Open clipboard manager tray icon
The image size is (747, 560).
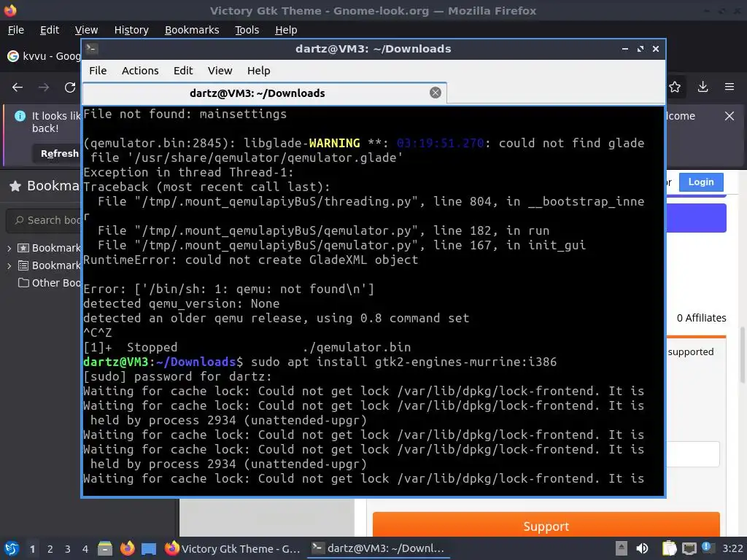click(670, 548)
